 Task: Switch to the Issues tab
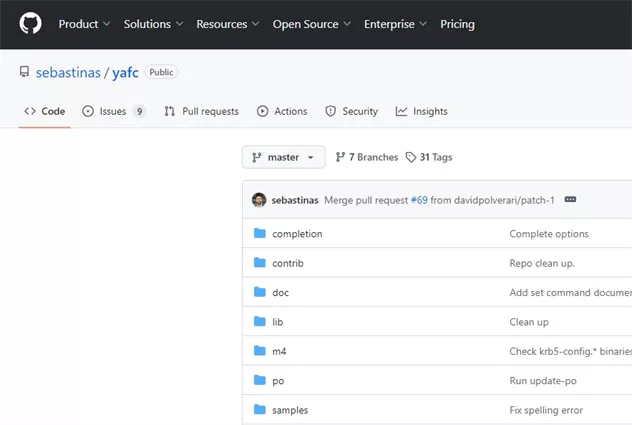click(x=114, y=111)
